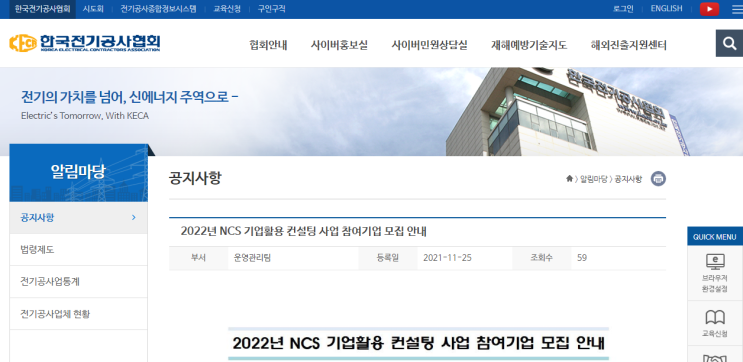Open the 해외진출지원센터 menu

(x=629, y=45)
